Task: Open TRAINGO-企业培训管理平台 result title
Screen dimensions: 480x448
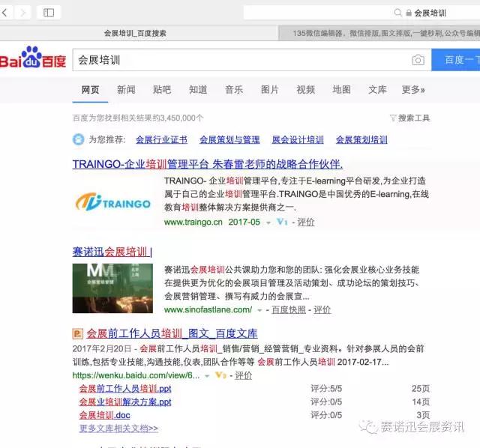Action: pyautogui.click(x=208, y=164)
